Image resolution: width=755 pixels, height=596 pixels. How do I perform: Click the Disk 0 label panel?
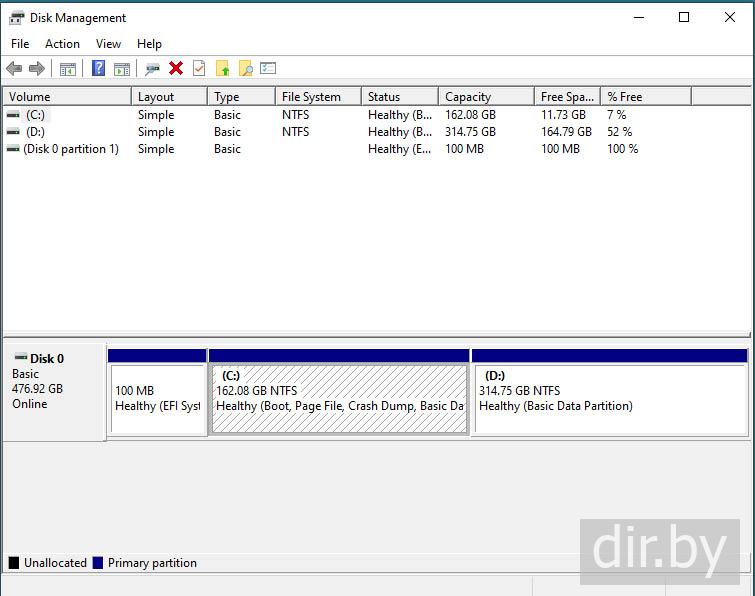tap(54, 390)
